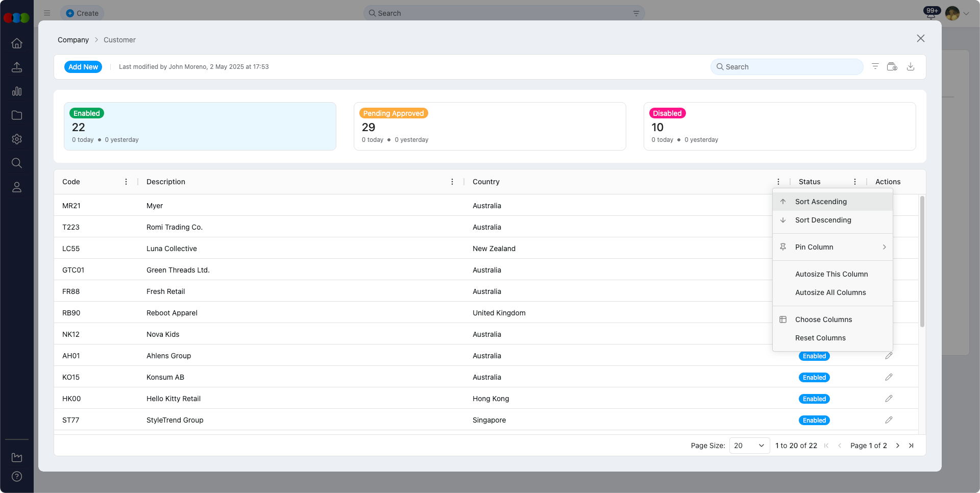Screen dimensions: 980x493
Task: Open analytics via the bar chart sidebar icon
Action: (17, 91)
